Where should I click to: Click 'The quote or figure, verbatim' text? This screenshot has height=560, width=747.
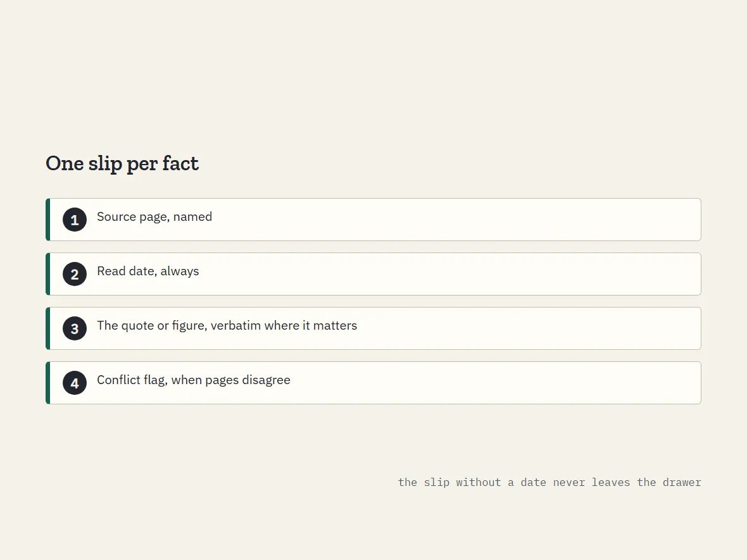coord(179,326)
